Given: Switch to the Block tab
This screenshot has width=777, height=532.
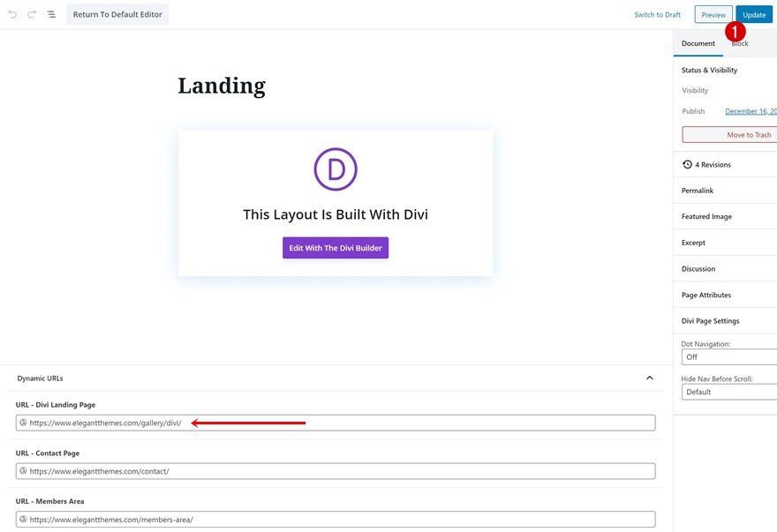Looking at the screenshot, I should [740, 43].
